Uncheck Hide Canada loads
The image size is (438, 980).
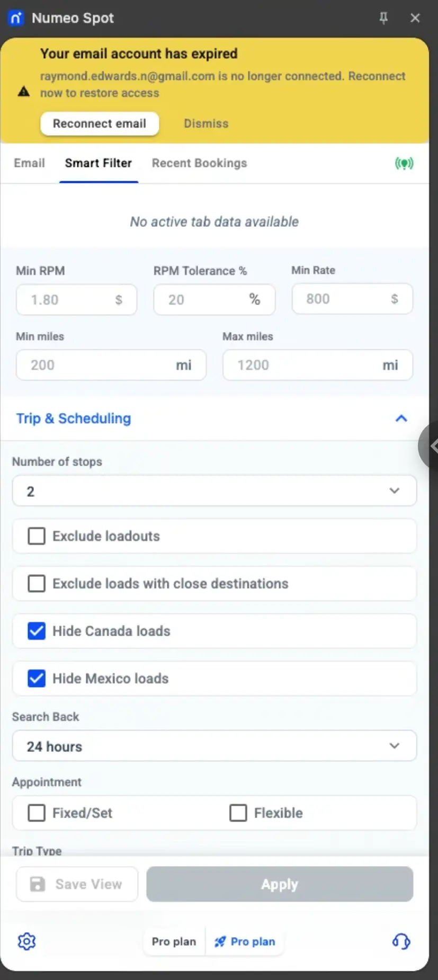(37, 631)
